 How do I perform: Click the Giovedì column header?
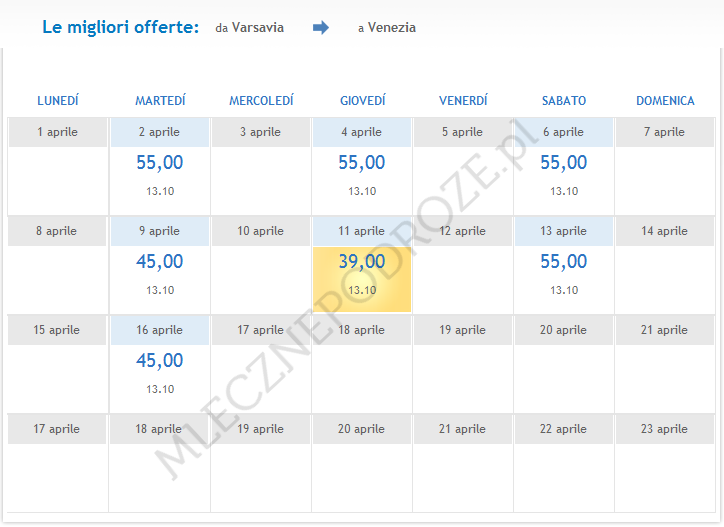pos(362,101)
